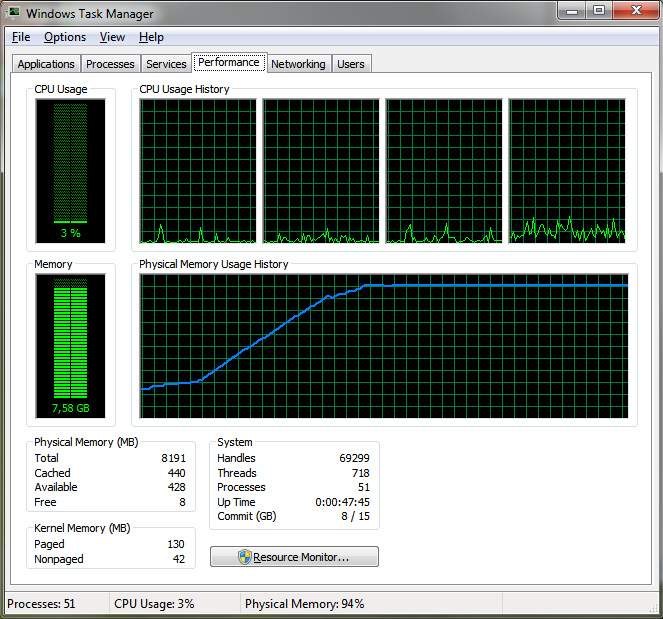
Task: Click the Processes value 51 in System
Action: [x=364, y=488]
